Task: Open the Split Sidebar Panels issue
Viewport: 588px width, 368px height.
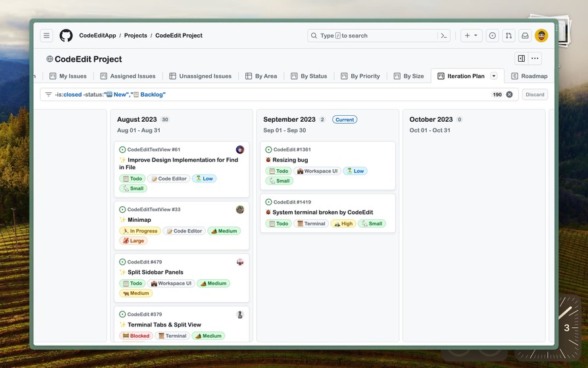Action: 155,273
